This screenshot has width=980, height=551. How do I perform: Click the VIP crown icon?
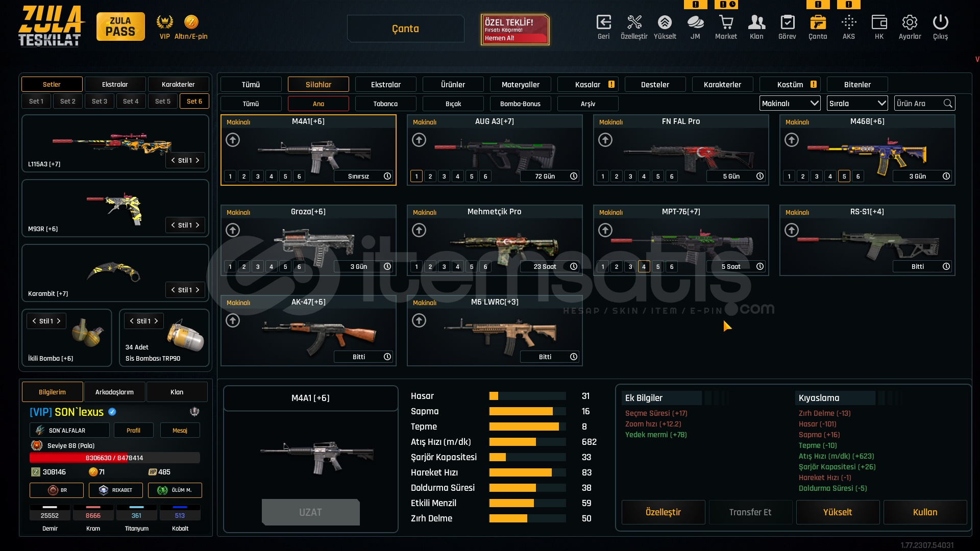[164, 22]
